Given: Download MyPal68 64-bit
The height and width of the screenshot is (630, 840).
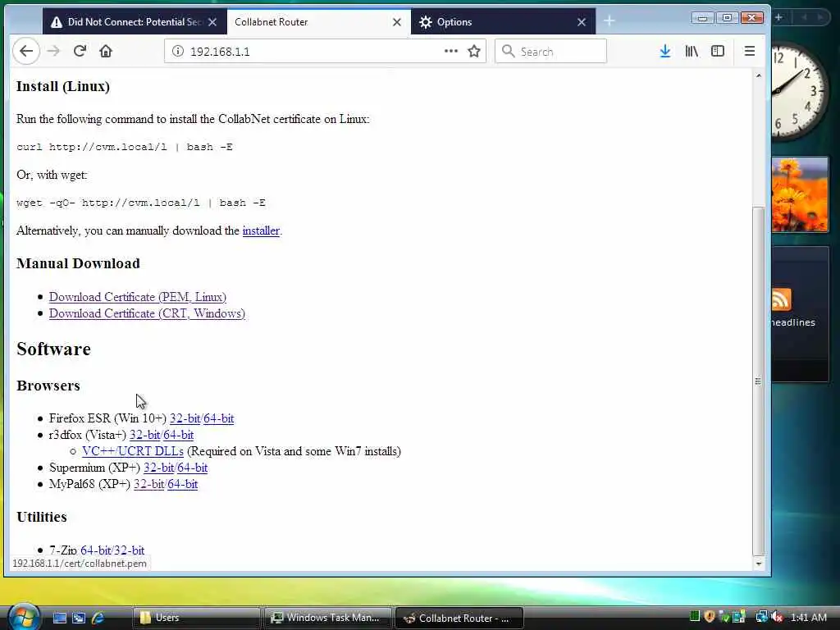Looking at the screenshot, I should (183, 484).
